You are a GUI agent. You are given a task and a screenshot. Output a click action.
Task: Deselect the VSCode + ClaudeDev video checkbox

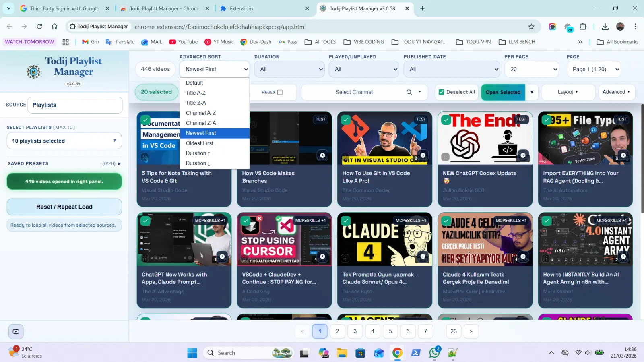(246, 221)
